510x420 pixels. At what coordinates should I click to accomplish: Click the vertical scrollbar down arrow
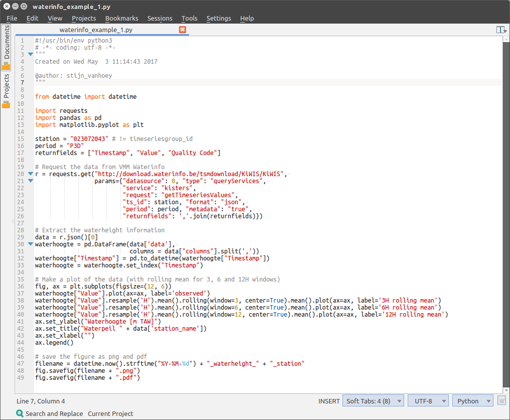pos(506,390)
